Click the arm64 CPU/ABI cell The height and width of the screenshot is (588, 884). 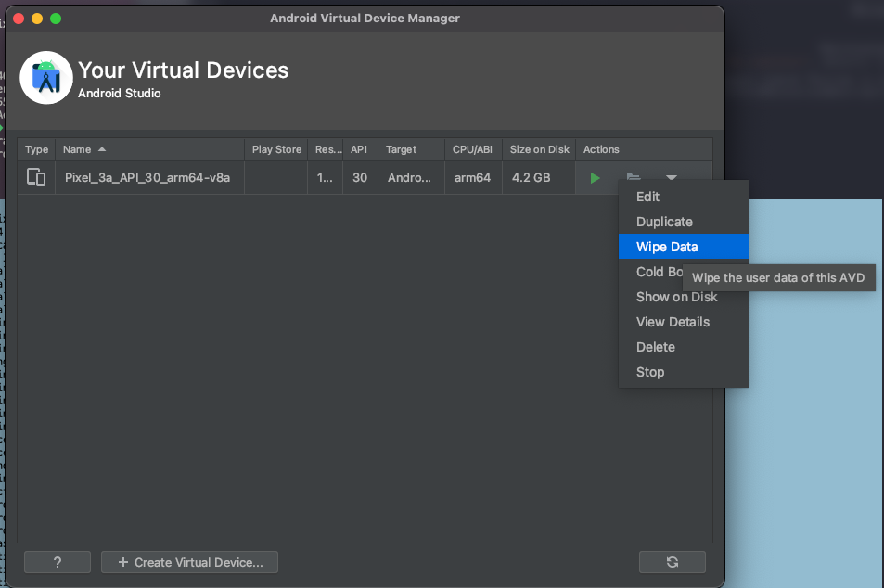click(473, 177)
